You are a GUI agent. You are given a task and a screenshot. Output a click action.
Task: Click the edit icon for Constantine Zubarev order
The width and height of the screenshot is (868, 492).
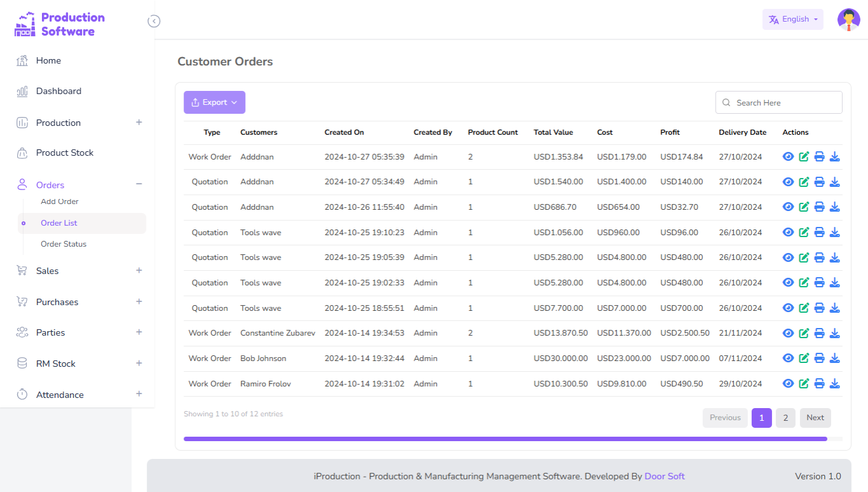[x=804, y=333]
